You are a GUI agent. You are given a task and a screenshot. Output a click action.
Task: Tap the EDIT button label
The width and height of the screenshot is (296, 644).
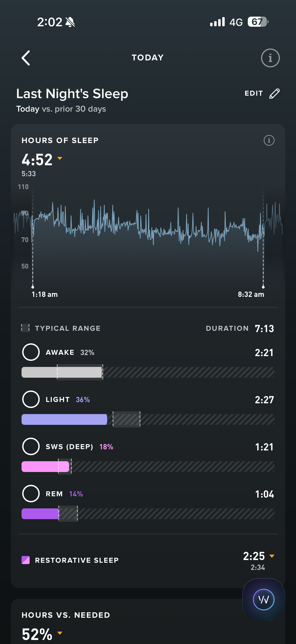[254, 93]
